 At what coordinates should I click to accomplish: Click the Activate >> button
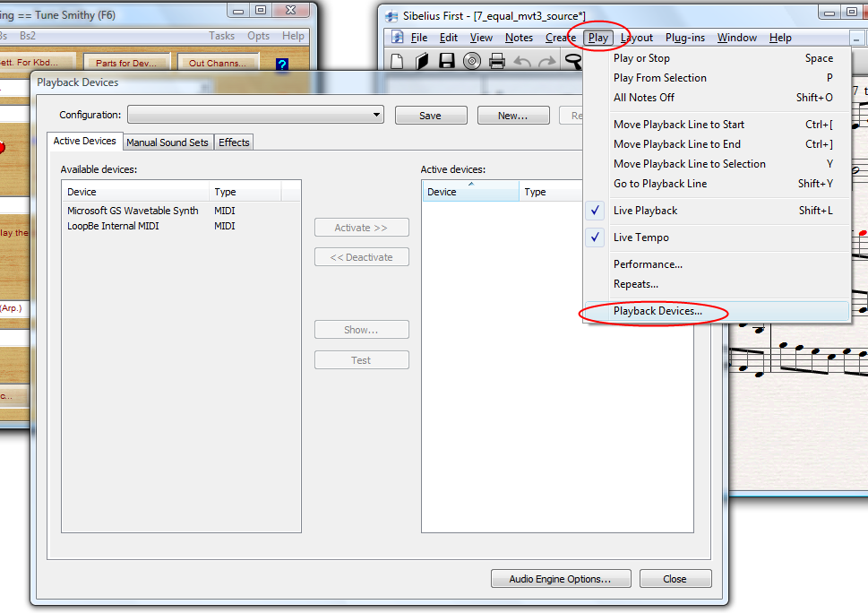tap(362, 228)
